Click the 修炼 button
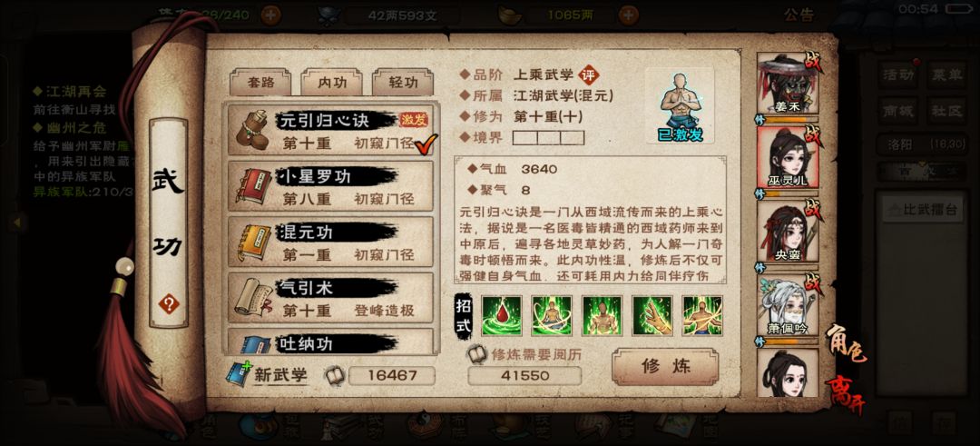Screen dimensions: 980x446 665,367
